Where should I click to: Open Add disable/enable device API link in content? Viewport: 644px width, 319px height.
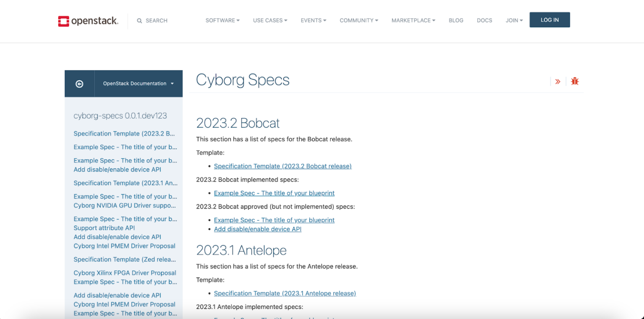point(257,229)
